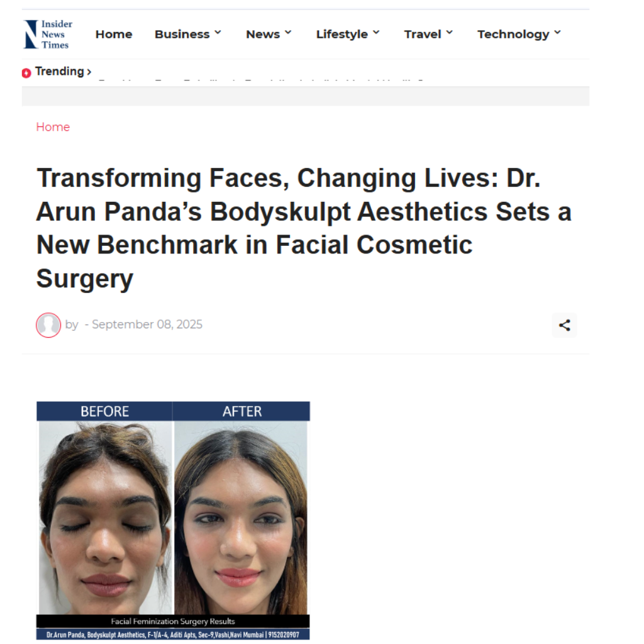Image resolution: width=644 pixels, height=644 pixels.
Task: Select the Travel menu label
Action: click(423, 34)
